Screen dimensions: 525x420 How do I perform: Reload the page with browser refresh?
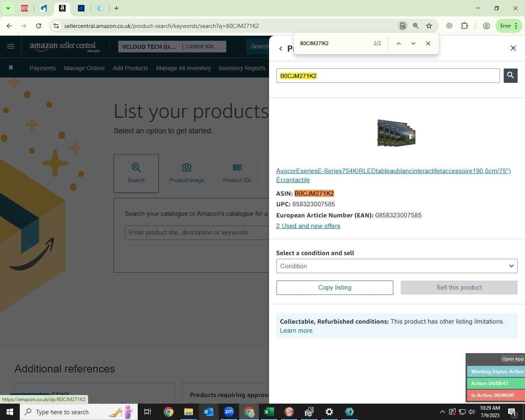point(39,26)
